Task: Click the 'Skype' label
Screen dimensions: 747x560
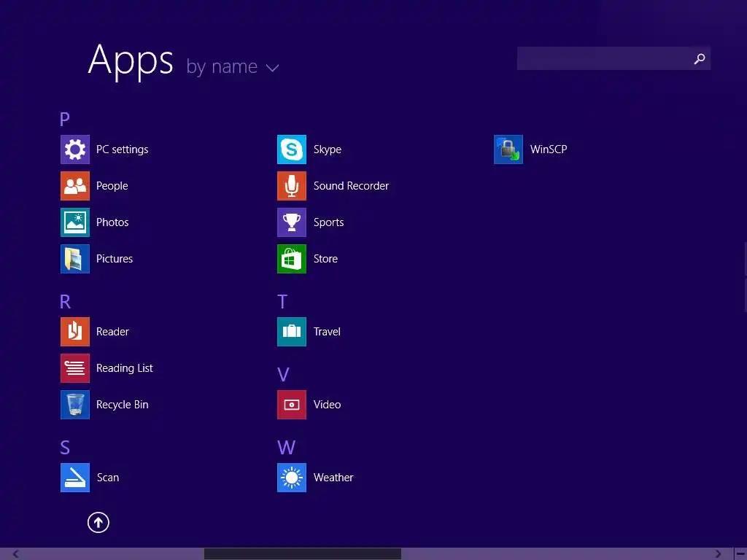Action: tap(328, 149)
